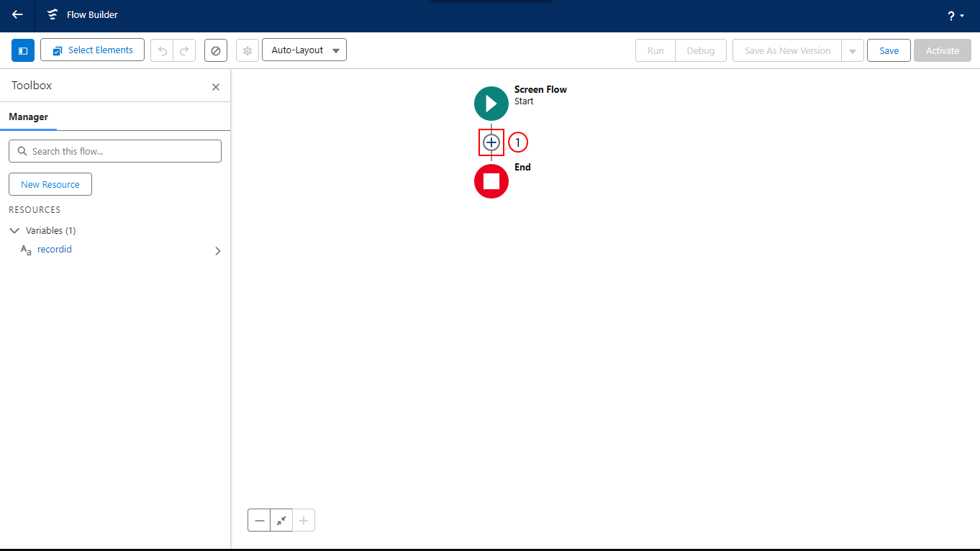
Task: Open recordid details chevron
Action: click(218, 251)
